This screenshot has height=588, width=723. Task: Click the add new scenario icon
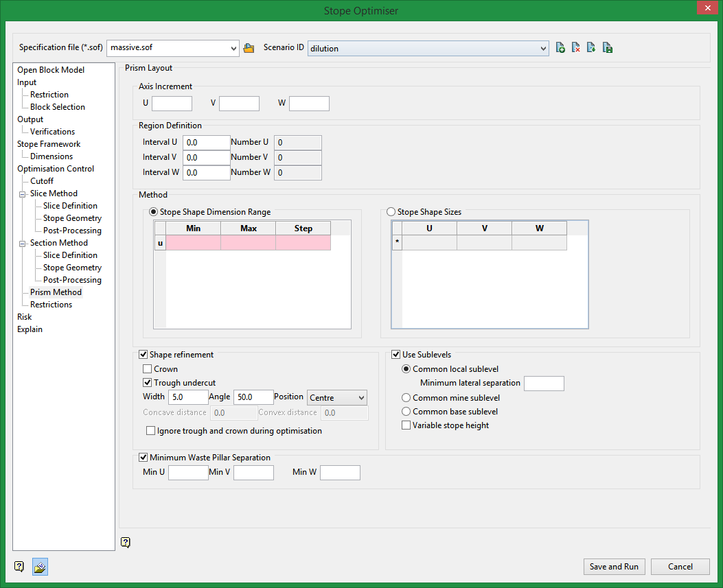point(560,48)
